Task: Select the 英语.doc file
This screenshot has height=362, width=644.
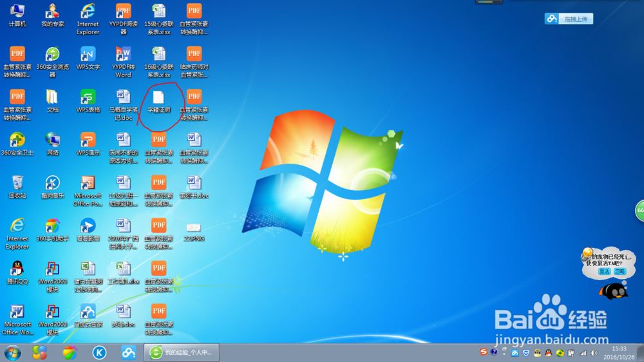Action: click(123, 316)
